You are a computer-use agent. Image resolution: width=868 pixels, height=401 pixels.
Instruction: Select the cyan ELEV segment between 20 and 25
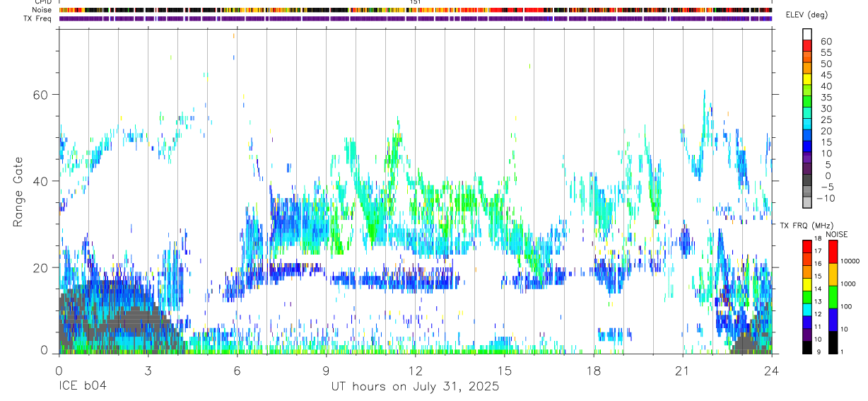tap(807, 124)
